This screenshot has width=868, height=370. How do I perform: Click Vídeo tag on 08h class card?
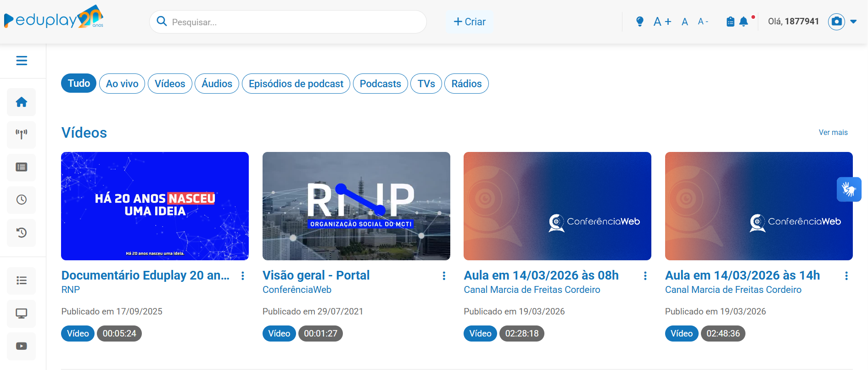[480, 333]
